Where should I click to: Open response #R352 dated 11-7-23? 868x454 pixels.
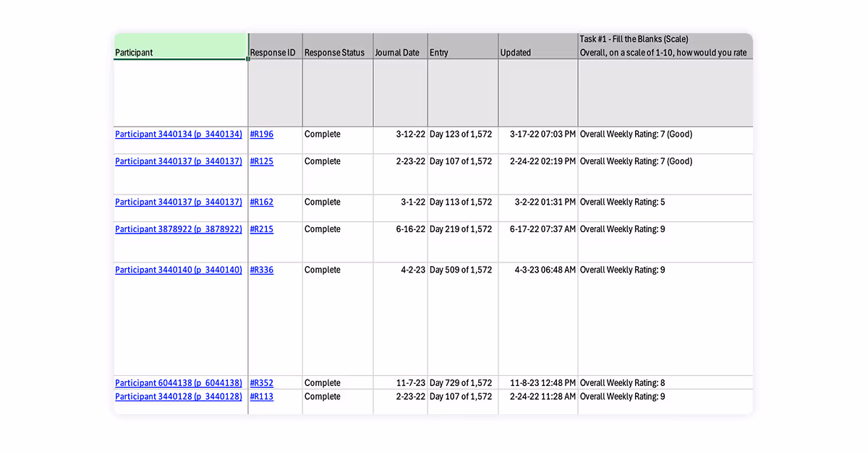click(261, 382)
